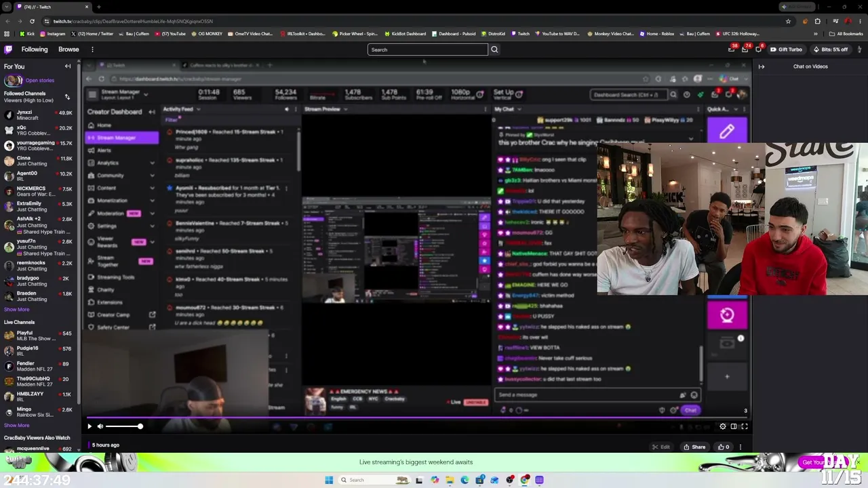Open Playful channel under Live Channels
Image resolution: width=868 pixels, height=488 pixels.
point(38,335)
